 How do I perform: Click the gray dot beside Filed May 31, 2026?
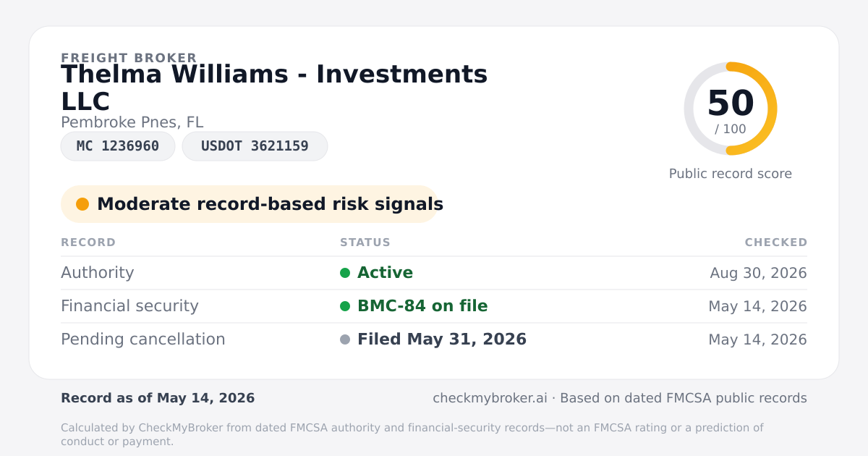pos(345,339)
